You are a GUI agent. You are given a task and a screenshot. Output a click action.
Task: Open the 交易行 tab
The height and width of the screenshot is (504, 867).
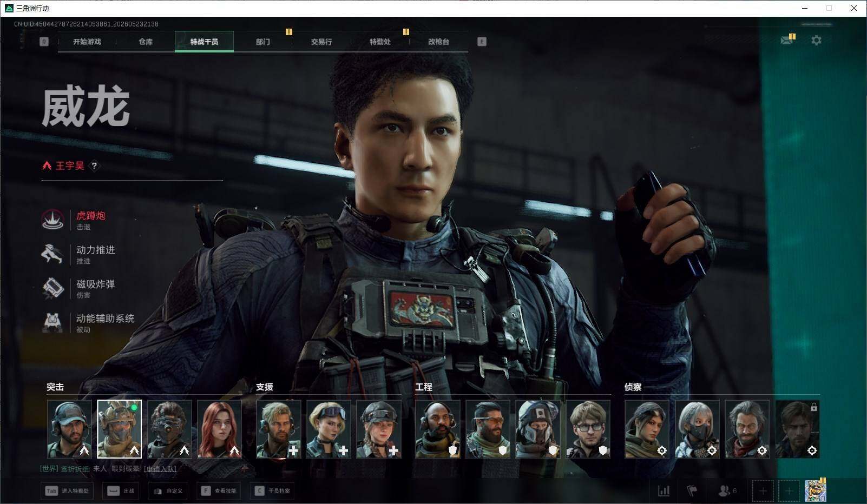[x=321, y=42]
